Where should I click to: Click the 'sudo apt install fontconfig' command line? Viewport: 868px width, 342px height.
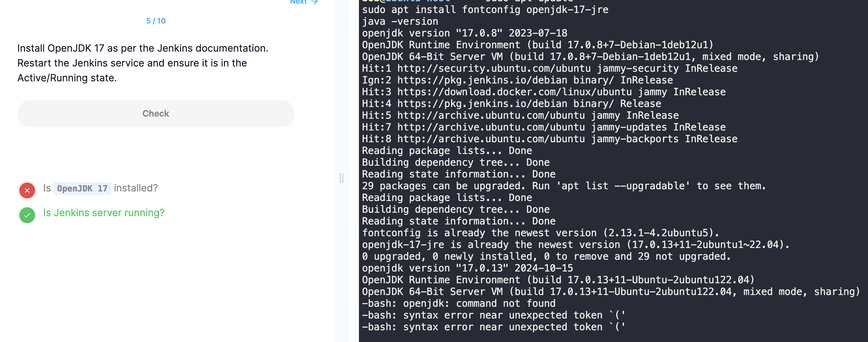pos(485,10)
